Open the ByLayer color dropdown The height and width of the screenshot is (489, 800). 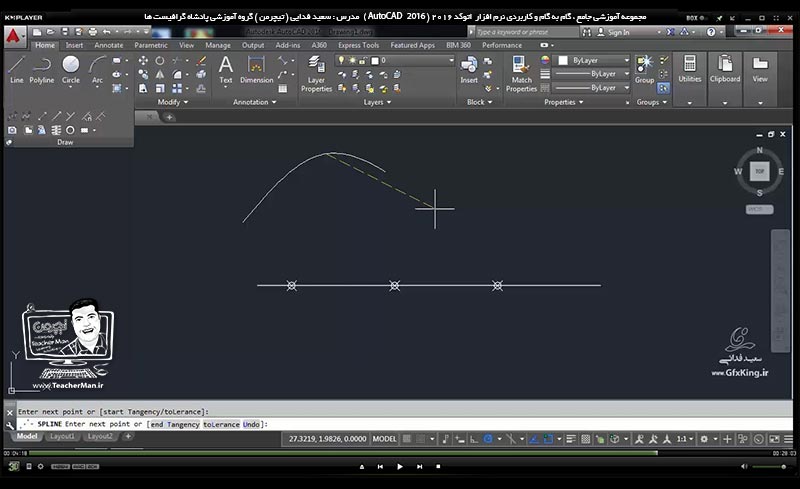(x=593, y=60)
